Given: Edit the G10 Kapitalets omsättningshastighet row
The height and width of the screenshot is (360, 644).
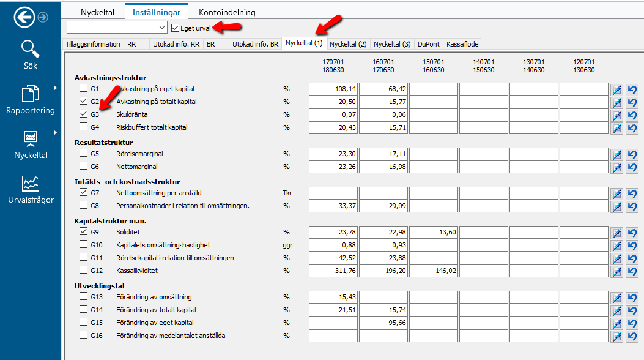Looking at the screenshot, I should pos(617,246).
